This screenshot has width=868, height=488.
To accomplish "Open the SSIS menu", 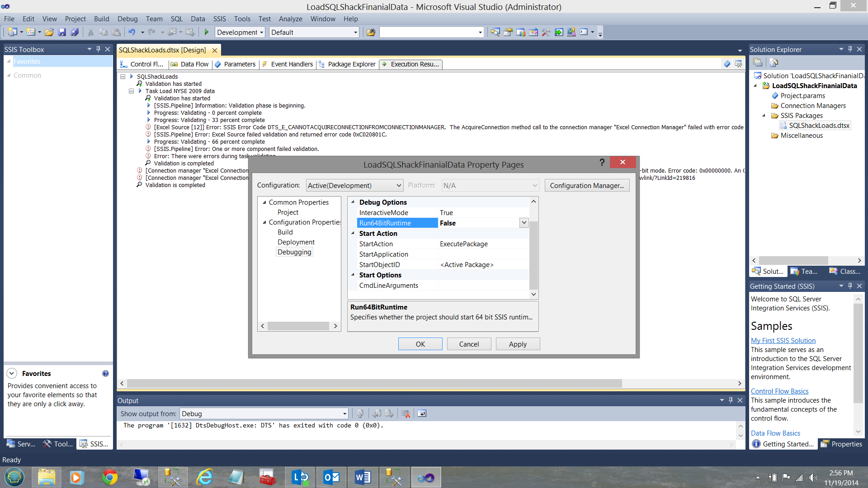I will pos(219,19).
